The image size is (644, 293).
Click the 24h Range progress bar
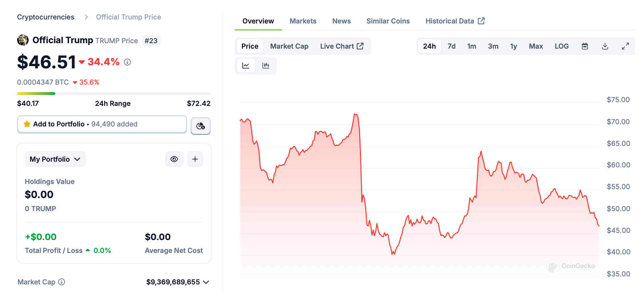(x=114, y=94)
